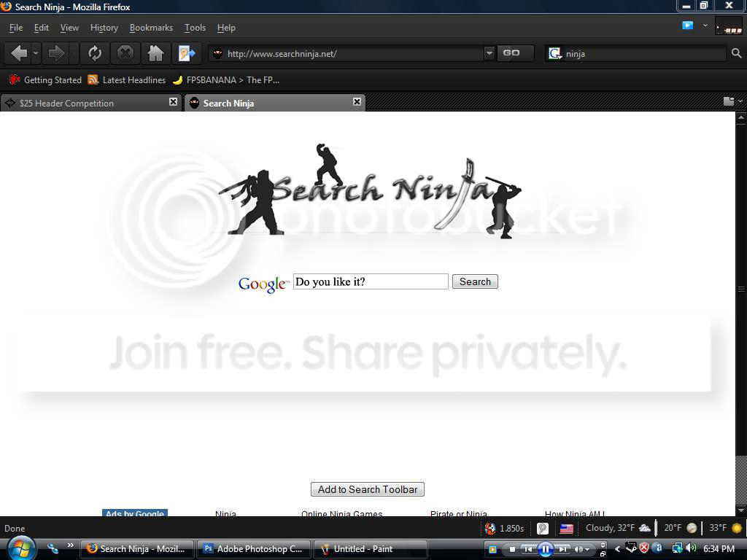Viewport: 747px width, 560px height.
Task: Open the Edit menu
Action: point(42,28)
